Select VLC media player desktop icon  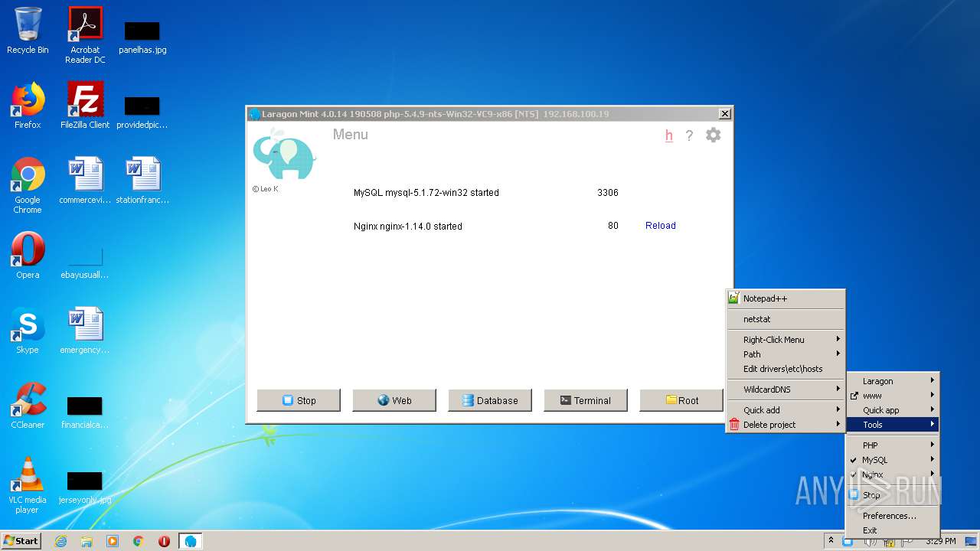pos(28,485)
